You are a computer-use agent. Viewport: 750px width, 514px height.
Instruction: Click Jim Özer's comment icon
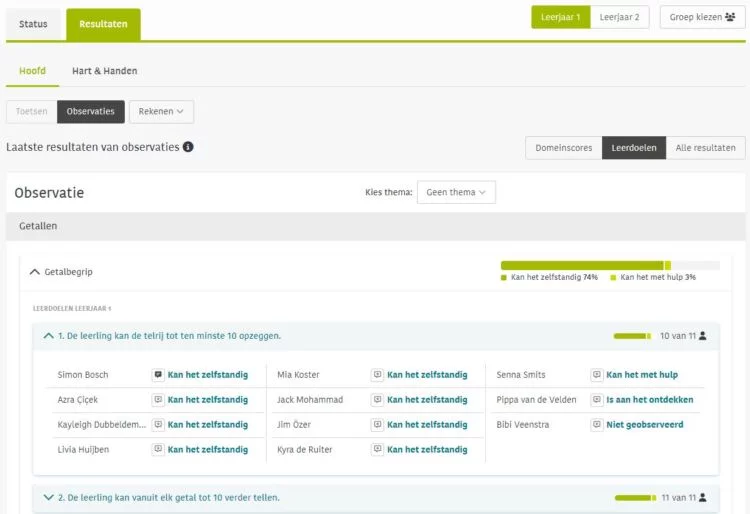pos(377,425)
